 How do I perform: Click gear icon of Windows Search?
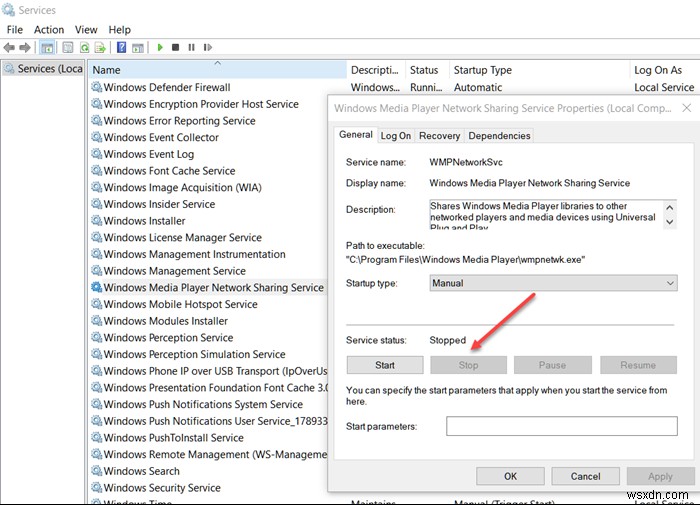pyautogui.click(x=96, y=471)
